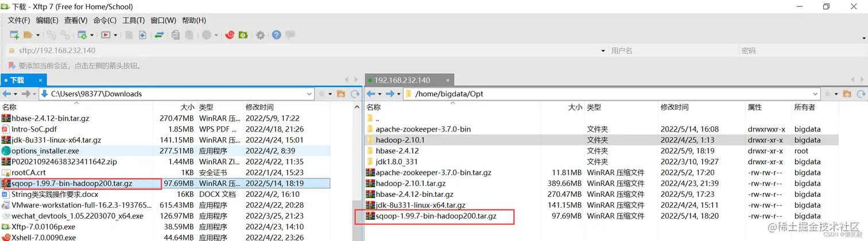The width and height of the screenshot is (868, 241).
Task: Expand the host address dropdown arrow
Action: click(603, 50)
